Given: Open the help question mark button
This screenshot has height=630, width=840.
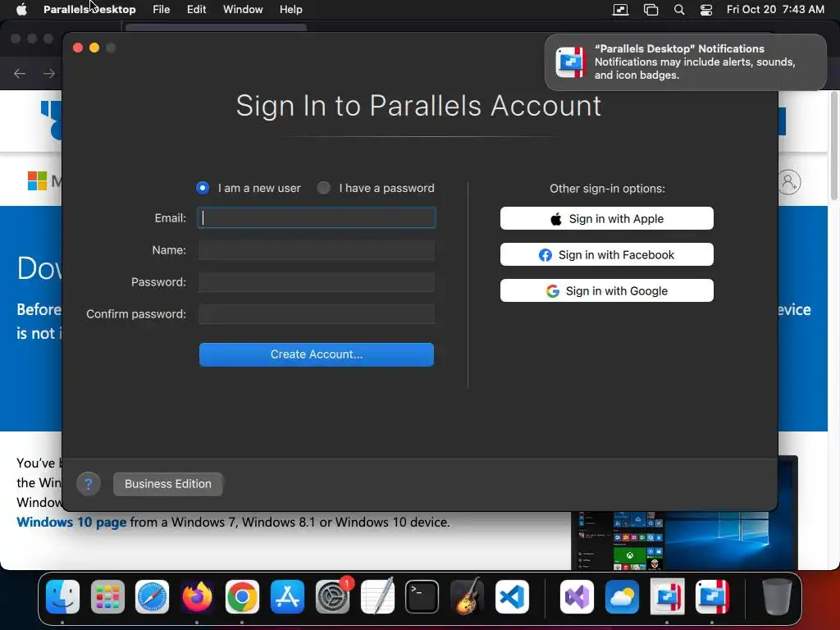Looking at the screenshot, I should 89,485.
